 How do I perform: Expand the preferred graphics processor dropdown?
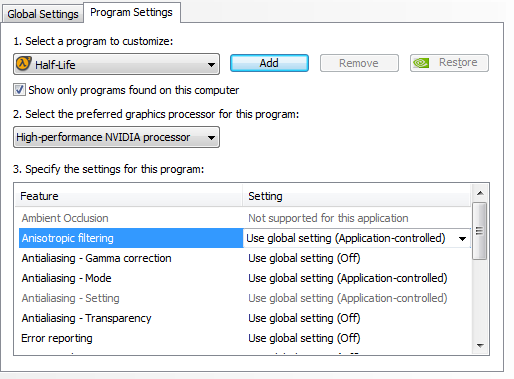(116, 137)
